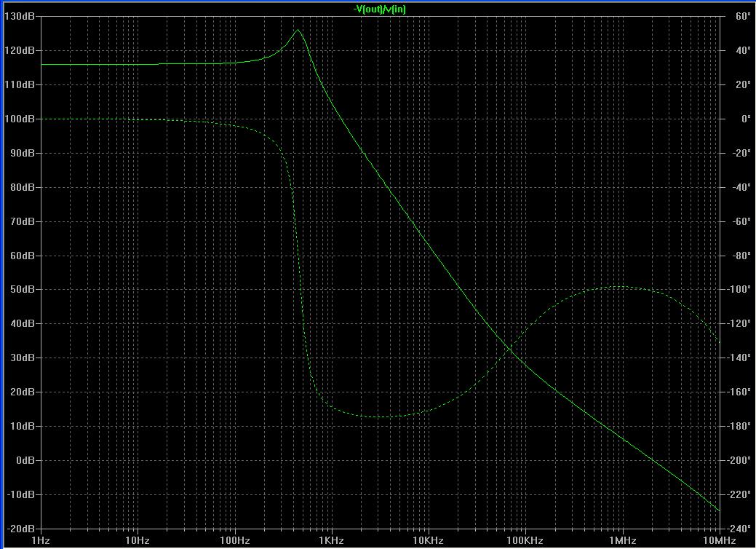The image size is (756, 549).
Task: Click the 100dB left axis label
Action: point(20,119)
